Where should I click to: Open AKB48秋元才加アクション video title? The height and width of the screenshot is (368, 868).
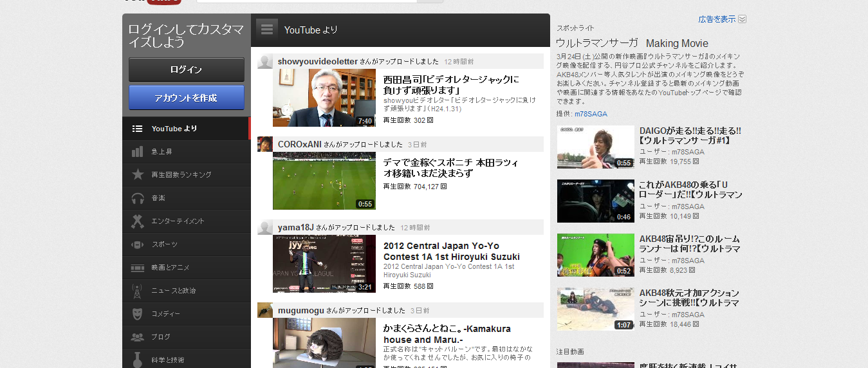[x=689, y=297]
